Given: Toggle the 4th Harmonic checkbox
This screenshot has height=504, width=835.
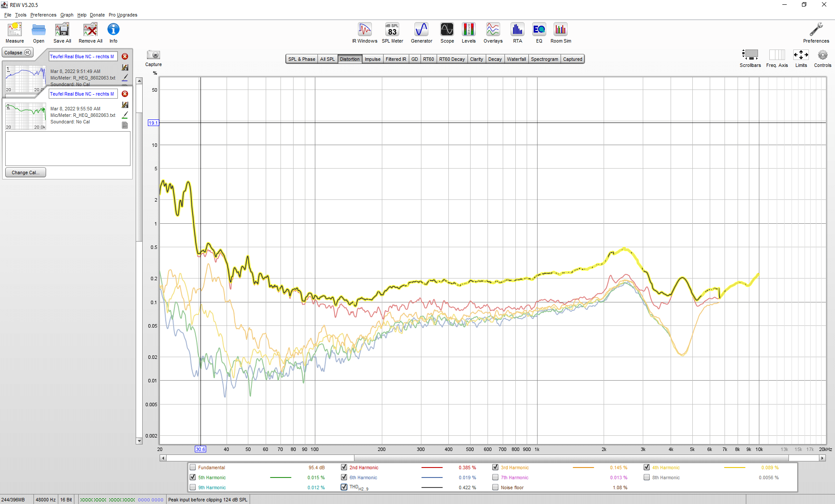Looking at the screenshot, I should [647, 468].
